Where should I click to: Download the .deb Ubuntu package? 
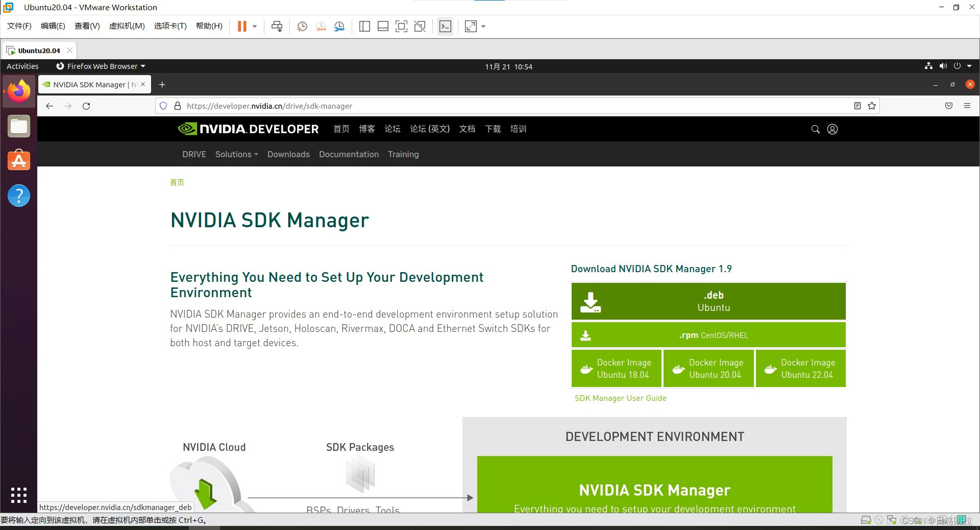(x=708, y=301)
